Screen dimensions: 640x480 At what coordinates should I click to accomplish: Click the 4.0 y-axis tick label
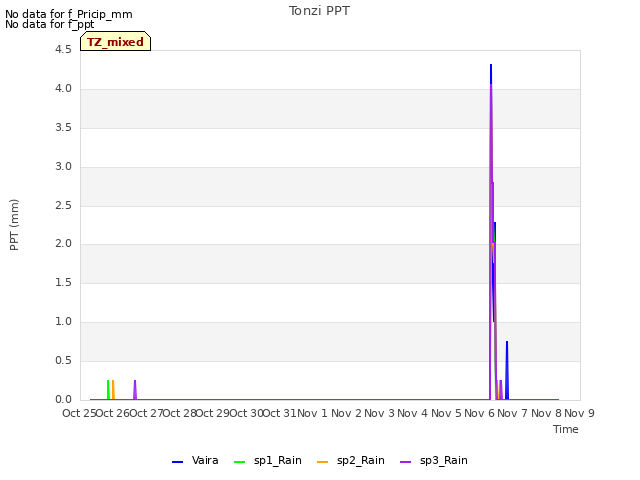coord(63,89)
